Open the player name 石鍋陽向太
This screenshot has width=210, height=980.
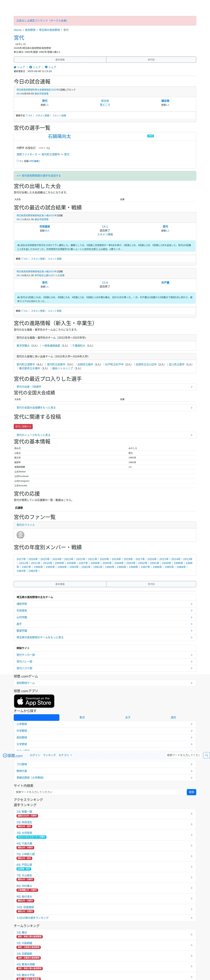pyautogui.click(x=60, y=137)
